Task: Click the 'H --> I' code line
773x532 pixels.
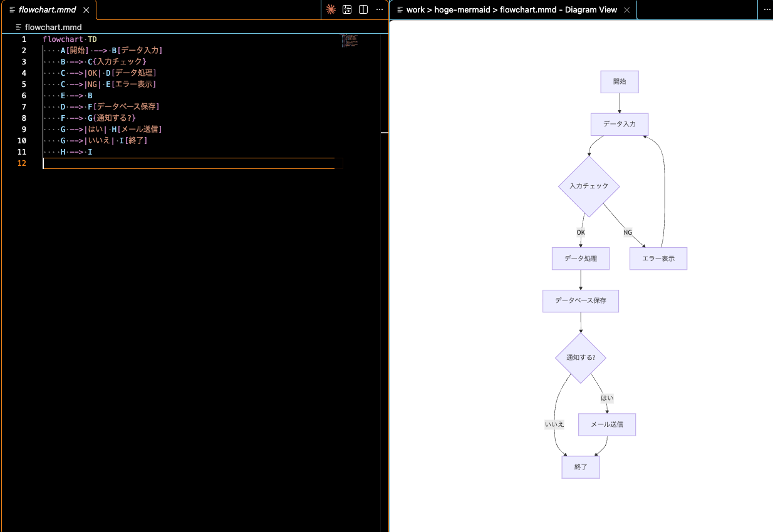Action: coord(76,151)
